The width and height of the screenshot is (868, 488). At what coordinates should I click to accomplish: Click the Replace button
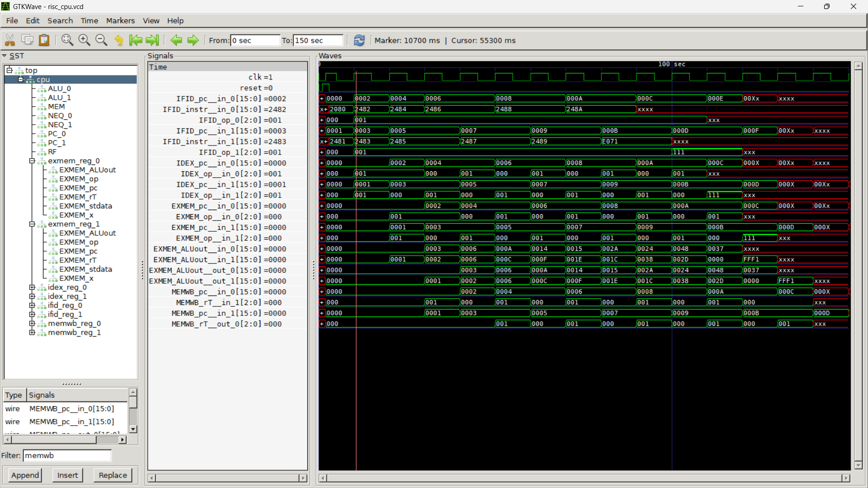[113, 475]
